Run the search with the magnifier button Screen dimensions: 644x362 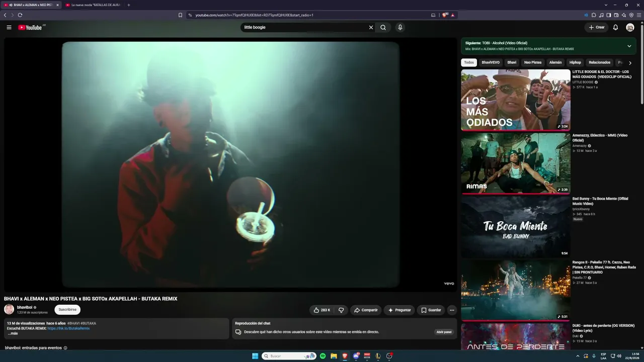point(383,28)
